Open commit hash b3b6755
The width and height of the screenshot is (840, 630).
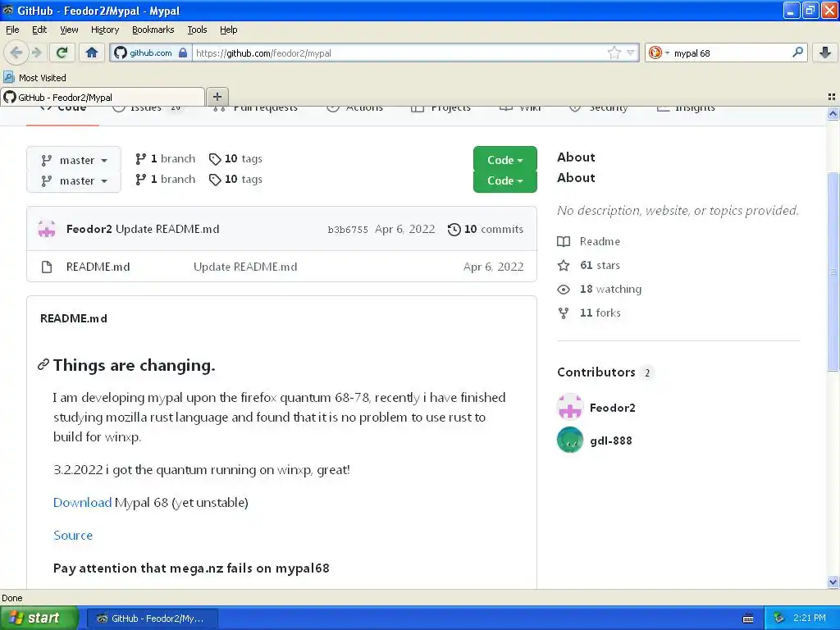coord(348,230)
